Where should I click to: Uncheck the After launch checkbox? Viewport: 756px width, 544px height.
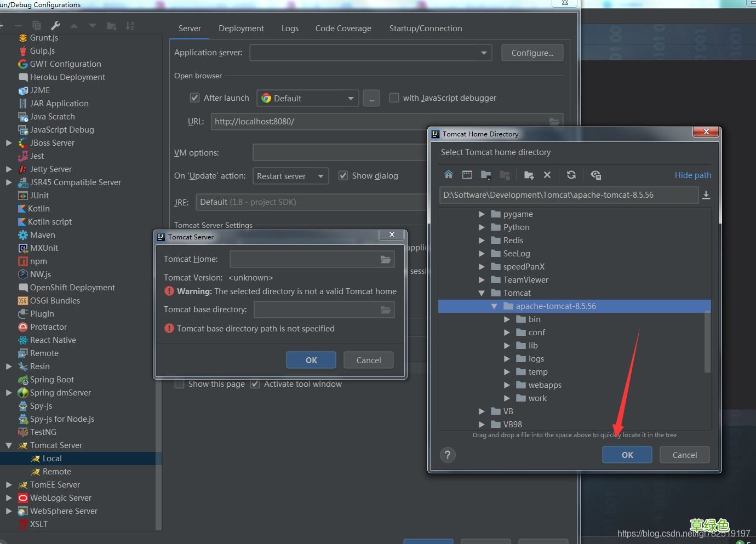pyautogui.click(x=194, y=98)
